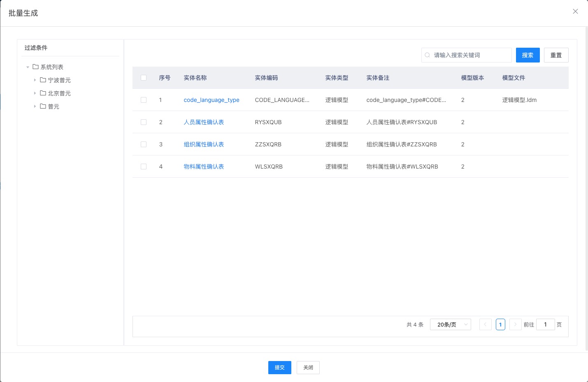The width and height of the screenshot is (588, 382).
Task: Click the magnifier icon in the search field
Action: click(428, 55)
